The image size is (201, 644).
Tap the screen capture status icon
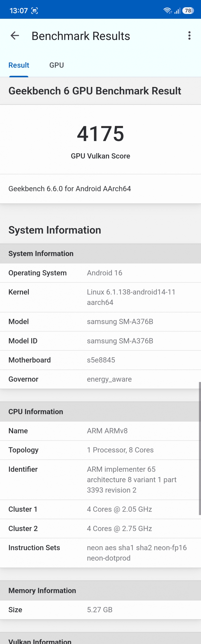pyautogui.click(x=34, y=11)
